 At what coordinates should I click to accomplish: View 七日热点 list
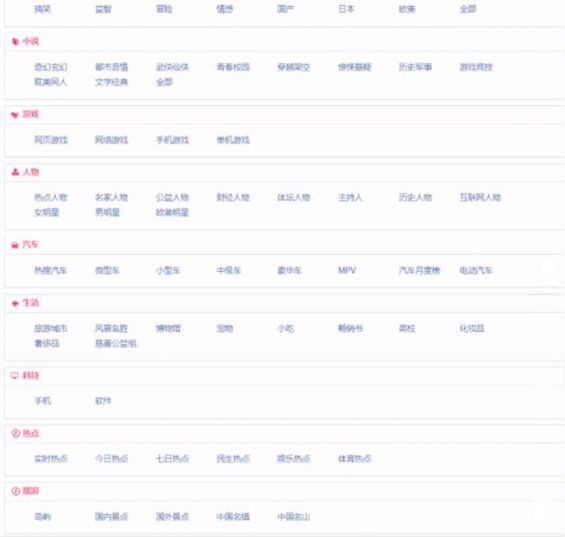point(172,459)
